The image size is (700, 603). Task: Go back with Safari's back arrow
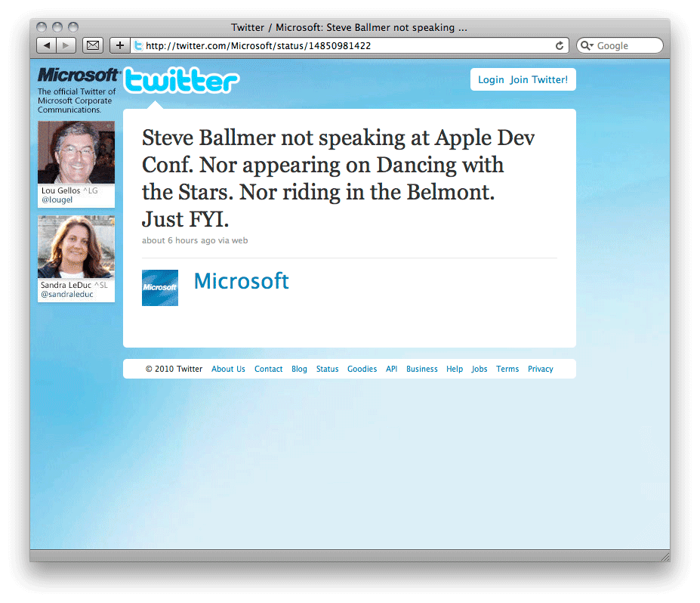pos(46,45)
